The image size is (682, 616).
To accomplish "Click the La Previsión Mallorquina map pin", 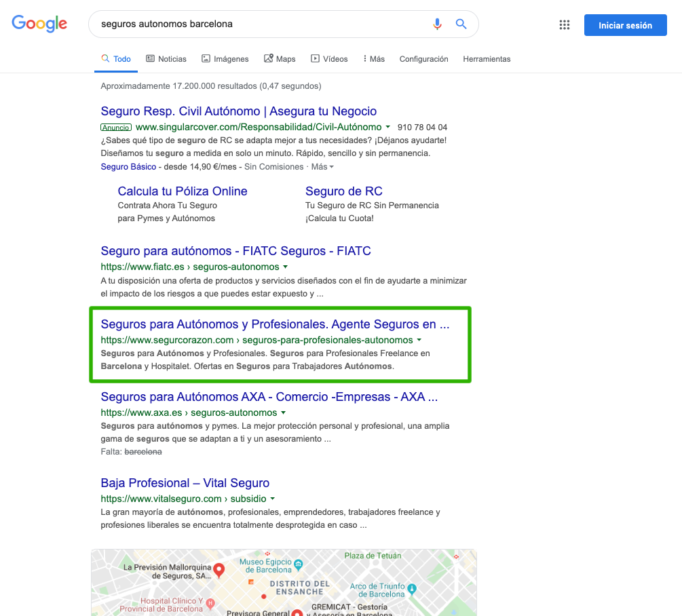I will point(219,569).
